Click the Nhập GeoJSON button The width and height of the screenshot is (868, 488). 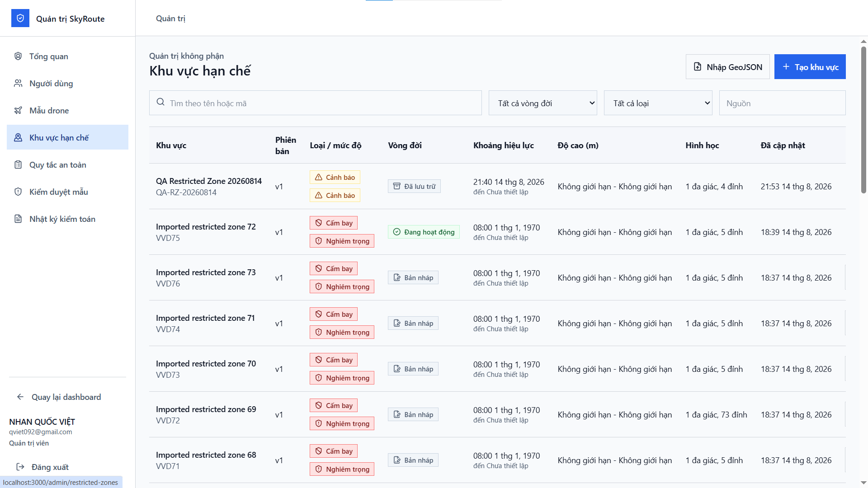(x=728, y=67)
